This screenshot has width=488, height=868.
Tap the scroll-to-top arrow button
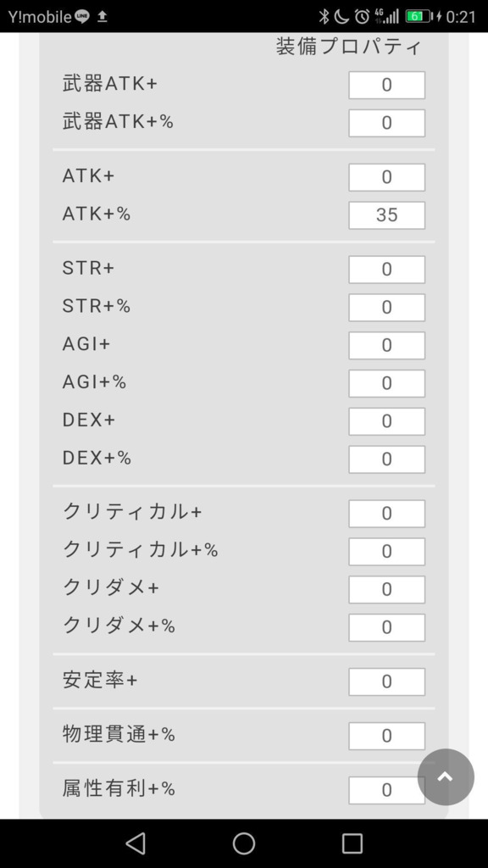[446, 776]
